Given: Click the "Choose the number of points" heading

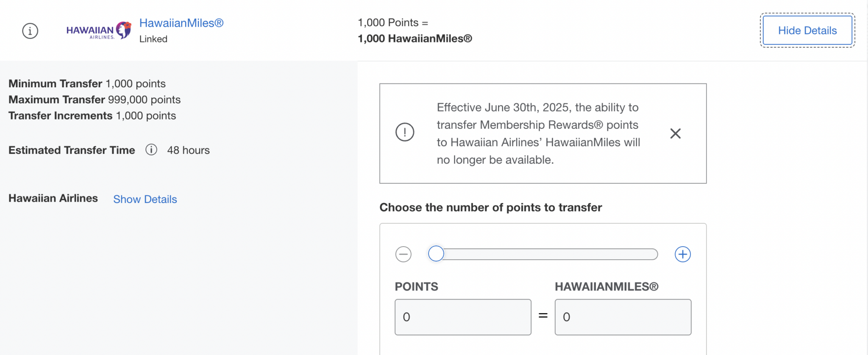Looking at the screenshot, I should (490, 207).
